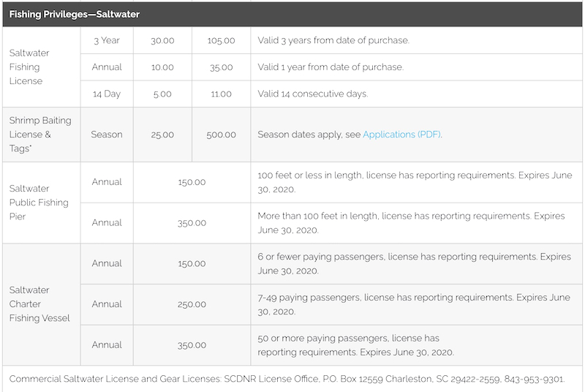Image resolution: width=585 pixels, height=392 pixels.
Task: Click the 250.00 price cell
Action: click(x=192, y=304)
